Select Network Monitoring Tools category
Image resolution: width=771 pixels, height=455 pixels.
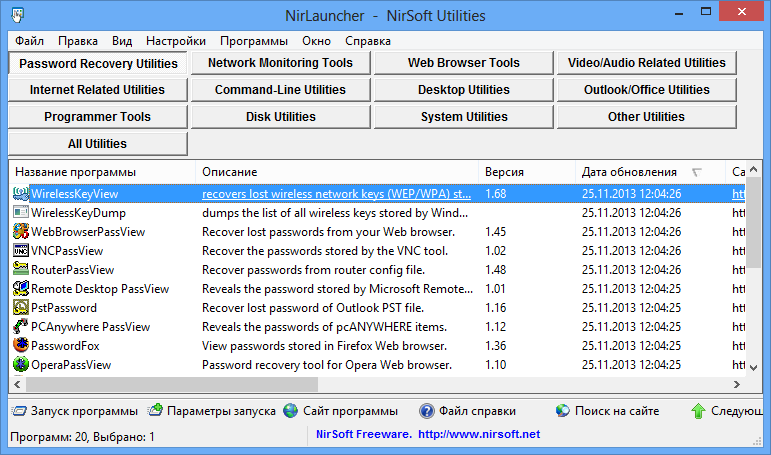(x=280, y=63)
